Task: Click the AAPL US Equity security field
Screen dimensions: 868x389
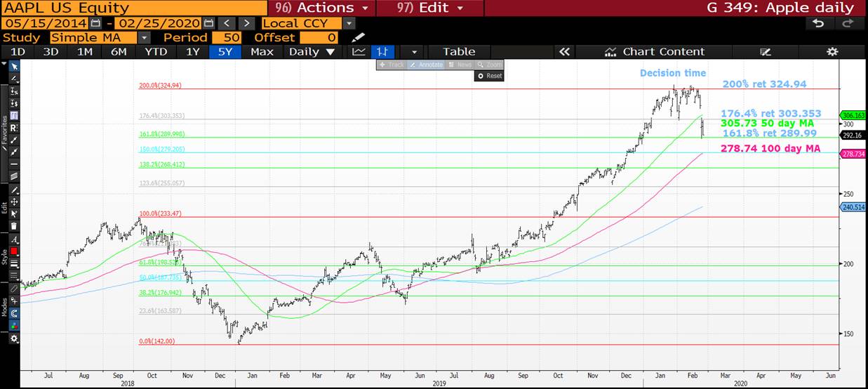Action: pos(133,8)
